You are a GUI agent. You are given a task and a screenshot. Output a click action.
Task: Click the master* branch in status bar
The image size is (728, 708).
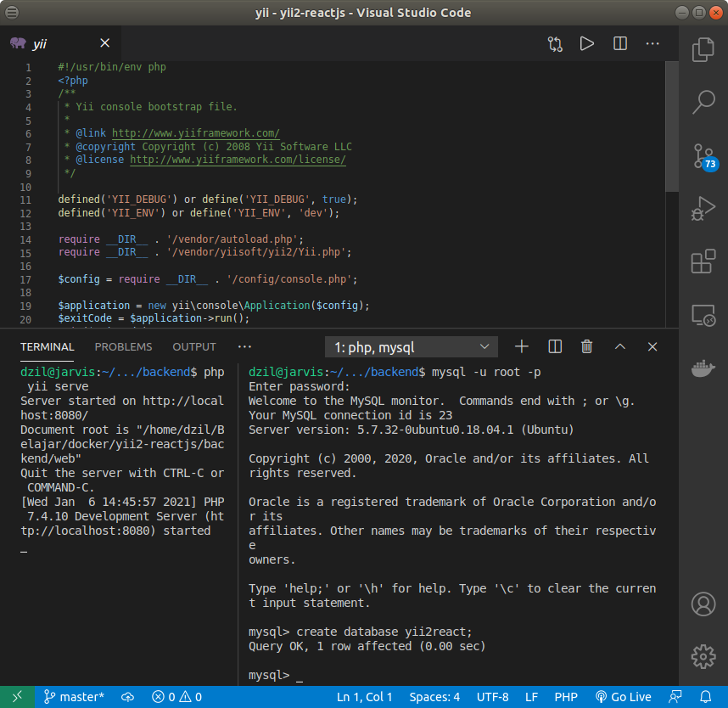click(x=74, y=697)
